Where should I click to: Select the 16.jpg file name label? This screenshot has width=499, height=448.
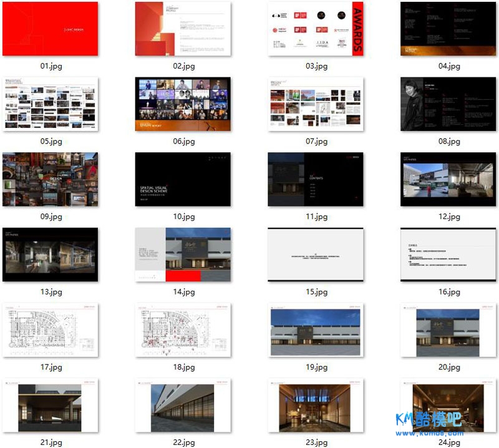click(449, 292)
